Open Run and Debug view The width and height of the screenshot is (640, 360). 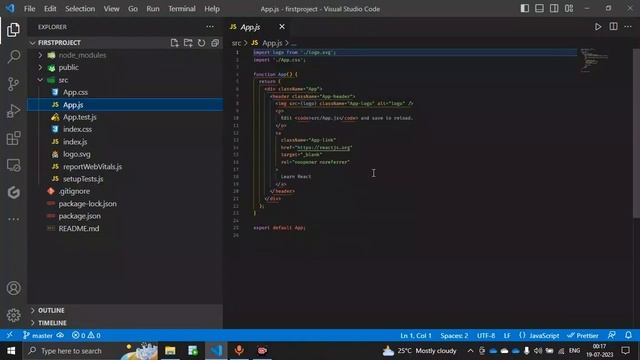tap(13, 111)
